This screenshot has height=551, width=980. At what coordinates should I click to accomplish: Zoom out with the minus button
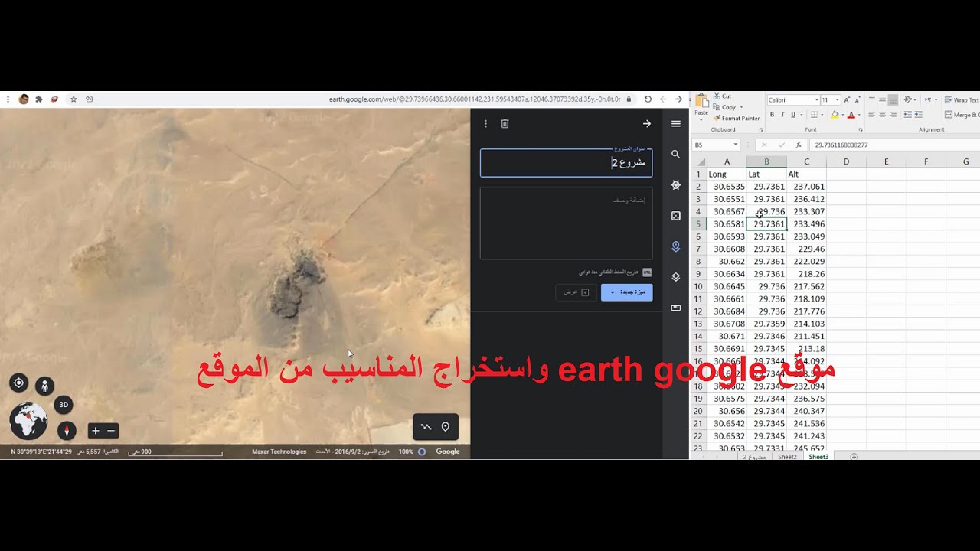112,431
